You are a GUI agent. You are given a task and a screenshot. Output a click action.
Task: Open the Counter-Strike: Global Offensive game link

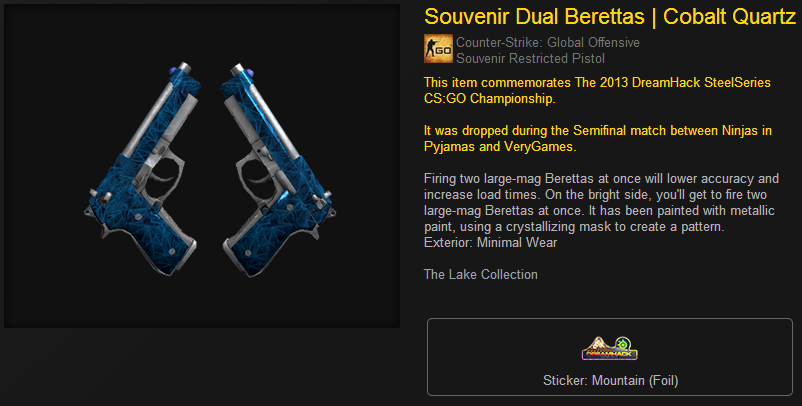pos(548,42)
